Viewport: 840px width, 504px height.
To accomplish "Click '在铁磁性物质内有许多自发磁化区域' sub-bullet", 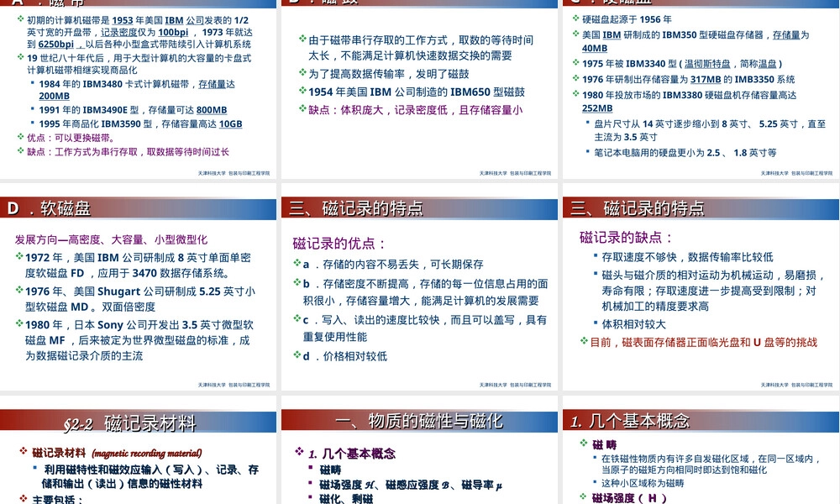I will 711,465.
